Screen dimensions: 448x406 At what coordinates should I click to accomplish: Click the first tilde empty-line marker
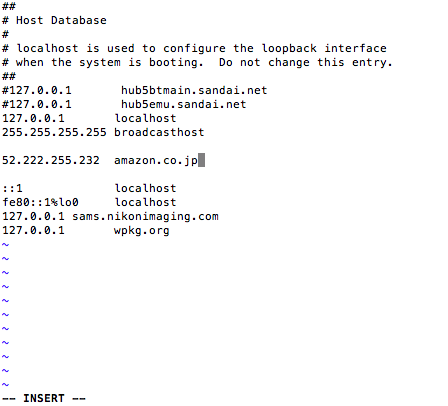(x=5, y=245)
